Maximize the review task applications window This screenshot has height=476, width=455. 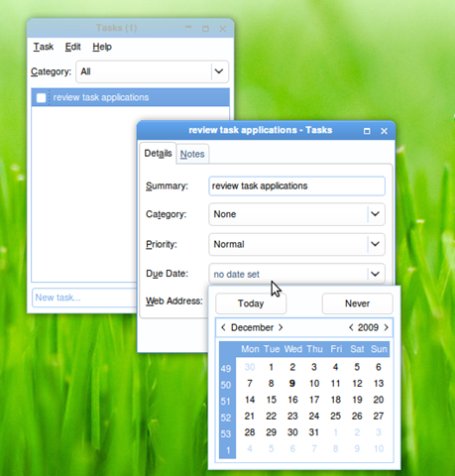pos(367,131)
